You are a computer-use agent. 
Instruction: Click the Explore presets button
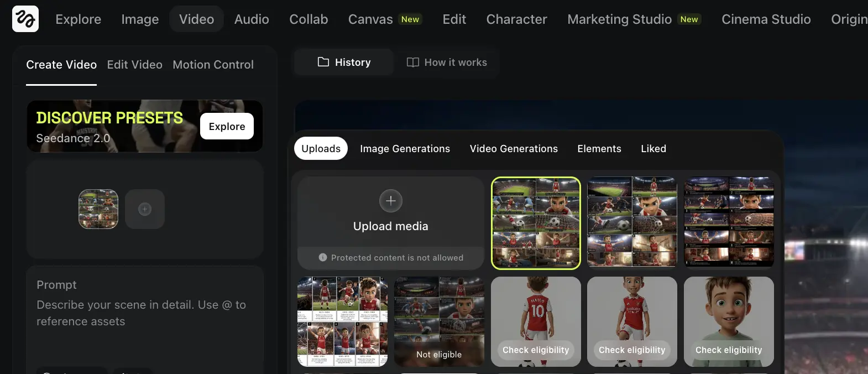pos(227,126)
